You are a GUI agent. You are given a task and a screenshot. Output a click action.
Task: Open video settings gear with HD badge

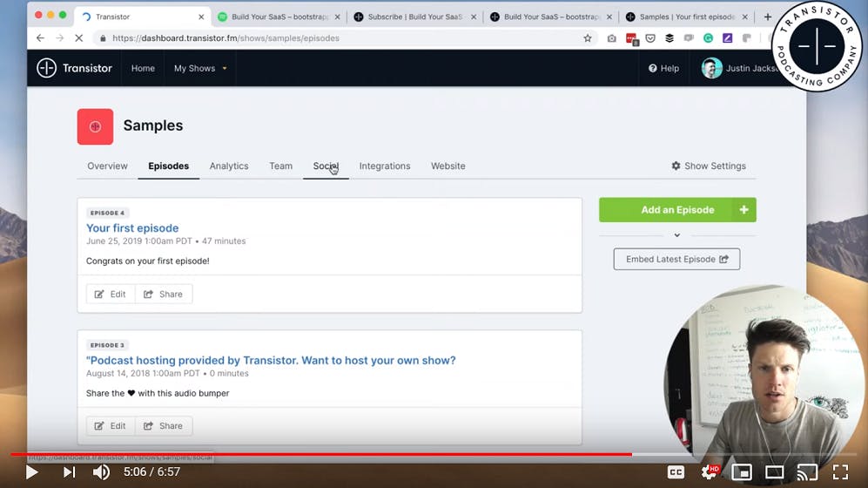pyautogui.click(x=710, y=472)
